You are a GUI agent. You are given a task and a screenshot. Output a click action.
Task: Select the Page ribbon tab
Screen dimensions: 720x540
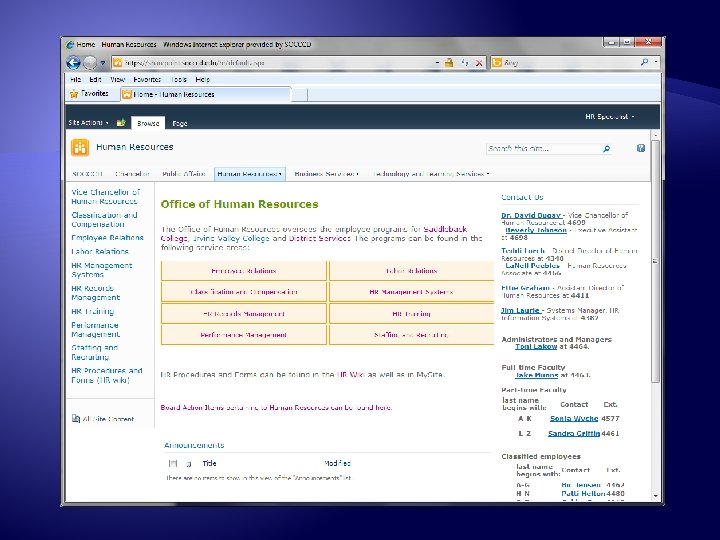[180, 124]
